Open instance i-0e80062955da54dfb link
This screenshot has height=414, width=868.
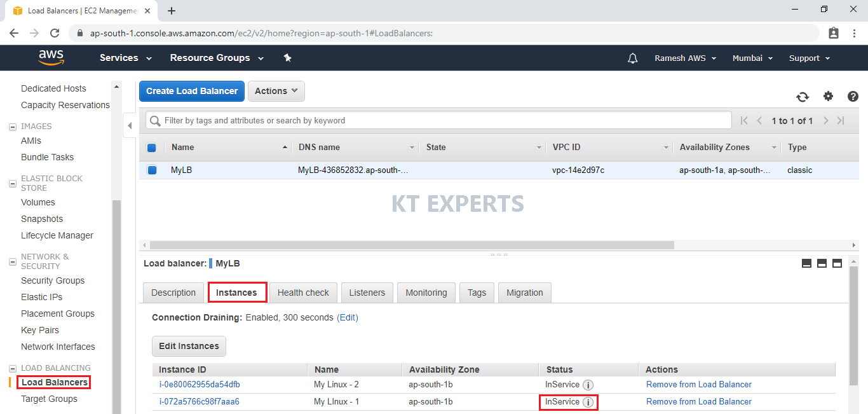click(x=200, y=385)
